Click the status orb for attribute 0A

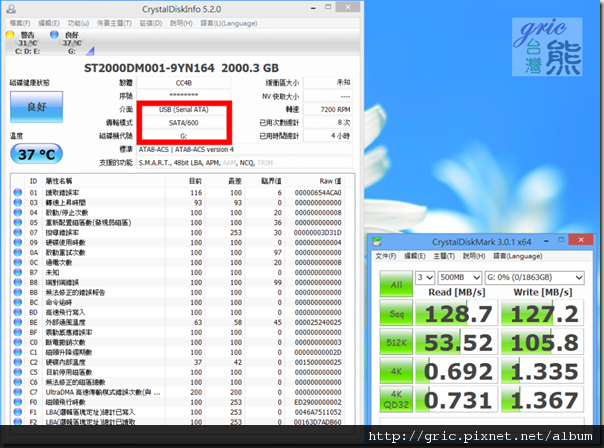coord(18,252)
